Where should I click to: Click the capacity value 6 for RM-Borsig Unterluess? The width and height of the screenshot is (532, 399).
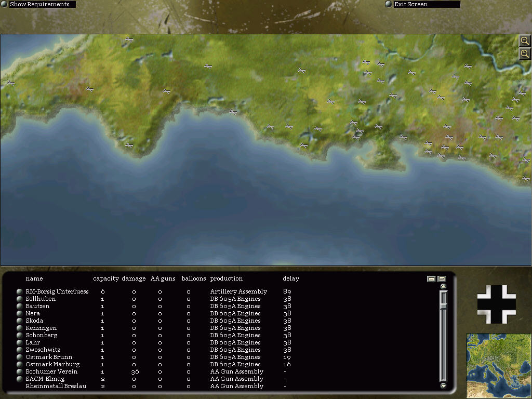102,291
